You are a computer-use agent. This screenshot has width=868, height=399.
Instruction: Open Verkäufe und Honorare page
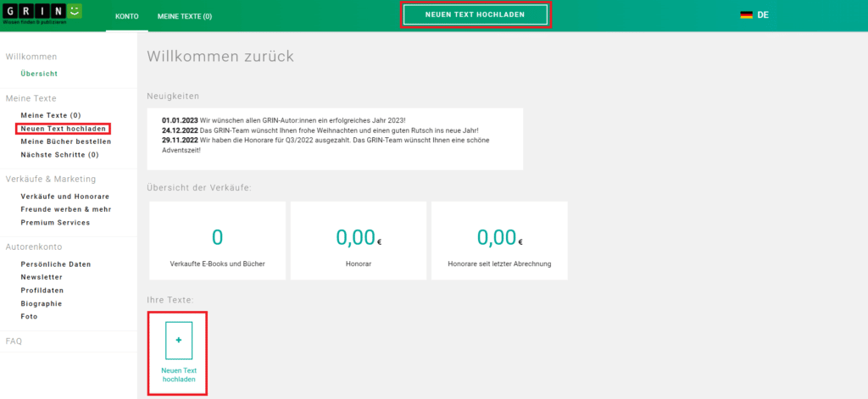[x=65, y=196]
